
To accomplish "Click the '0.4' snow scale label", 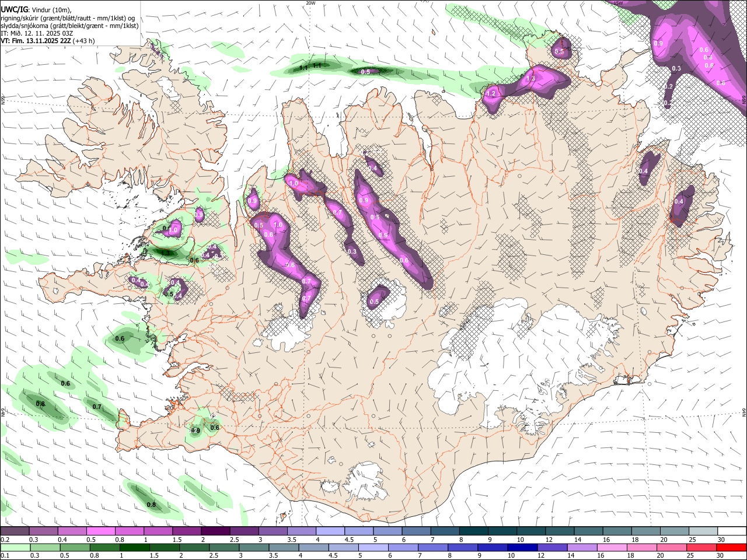I will tap(62, 540).
